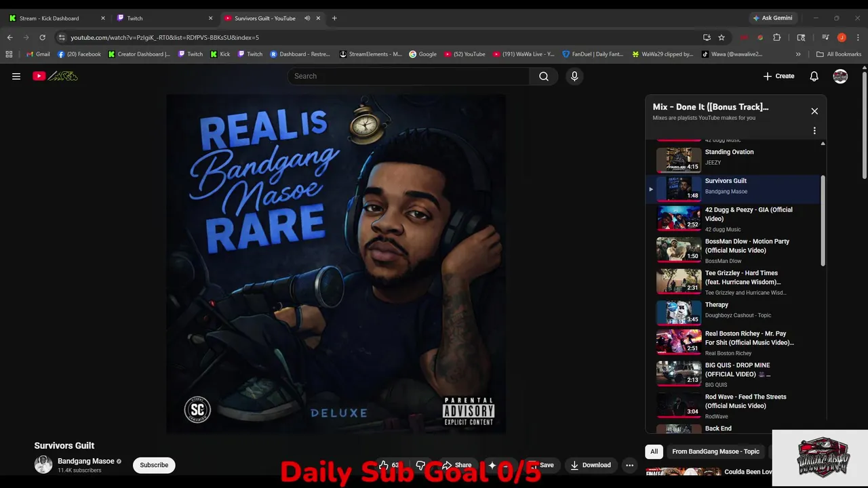Start voice search with microphone icon
Image resolution: width=868 pixels, height=488 pixels.
[574, 76]
